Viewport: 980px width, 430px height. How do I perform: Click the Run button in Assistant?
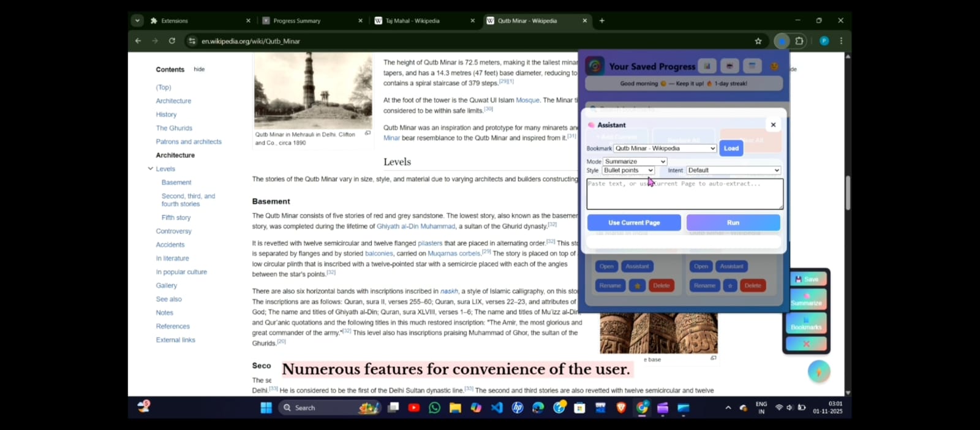coord(733,223)
